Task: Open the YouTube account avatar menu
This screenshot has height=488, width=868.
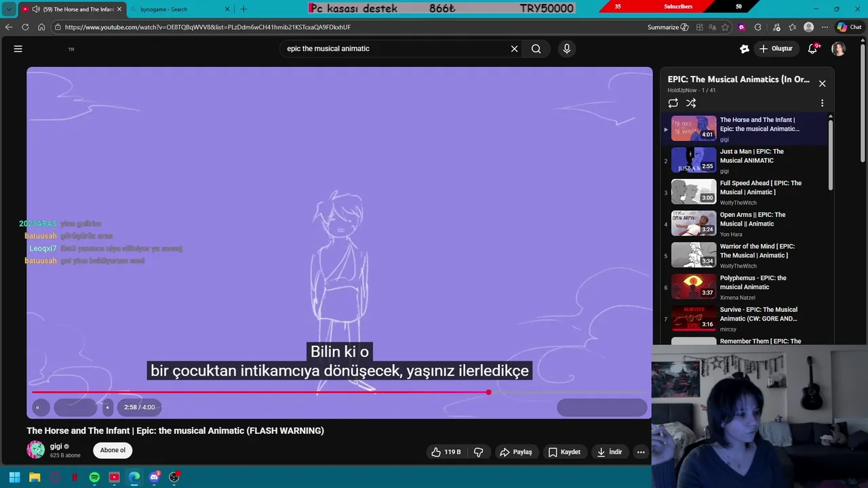Action: [x=839, y=49]
